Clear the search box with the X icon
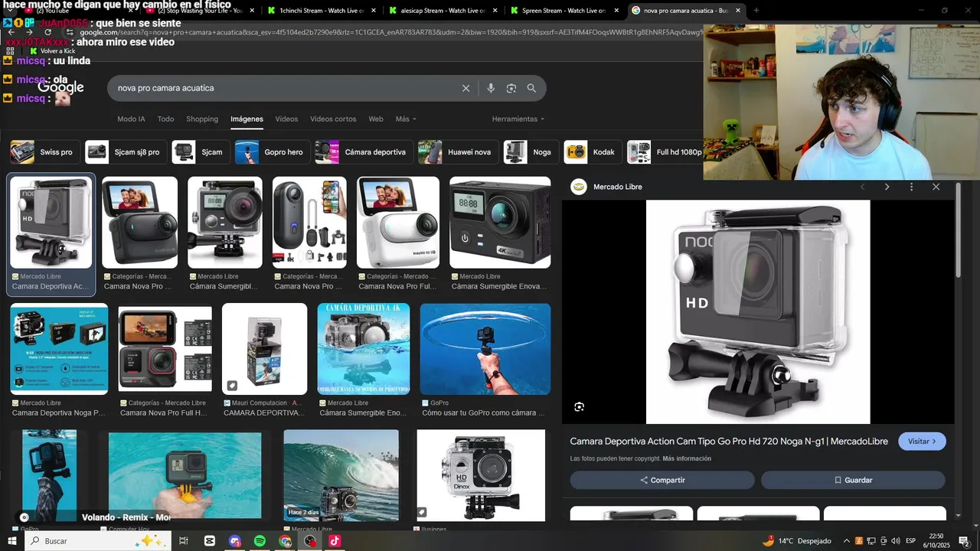This screenshot has height=551, width=980. pyautogui.click(x=465, y=88)
